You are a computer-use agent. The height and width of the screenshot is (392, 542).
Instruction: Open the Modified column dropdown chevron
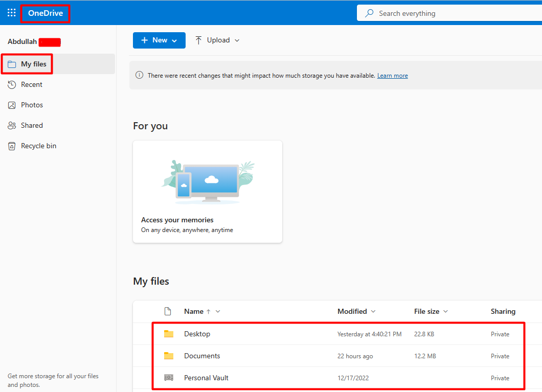(x=373, y=312)
